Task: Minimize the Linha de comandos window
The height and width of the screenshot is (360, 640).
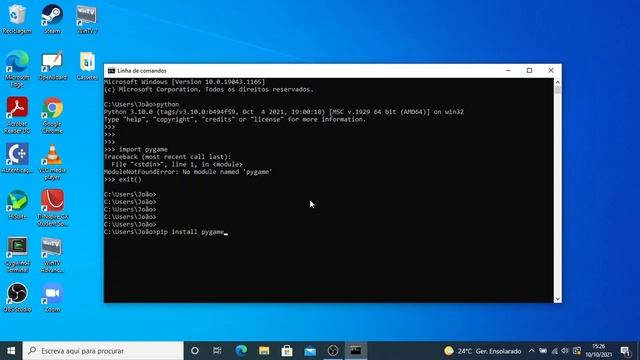Action: [508, 71]
